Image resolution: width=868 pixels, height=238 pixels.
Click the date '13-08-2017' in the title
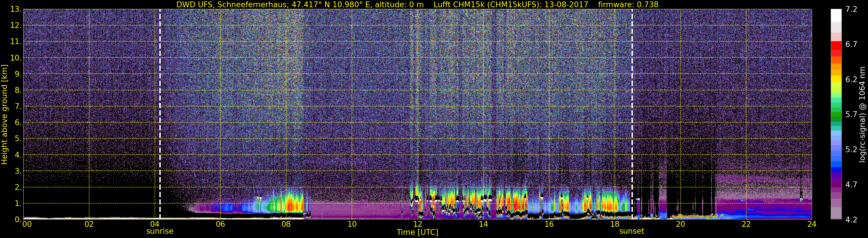point(566,4)
